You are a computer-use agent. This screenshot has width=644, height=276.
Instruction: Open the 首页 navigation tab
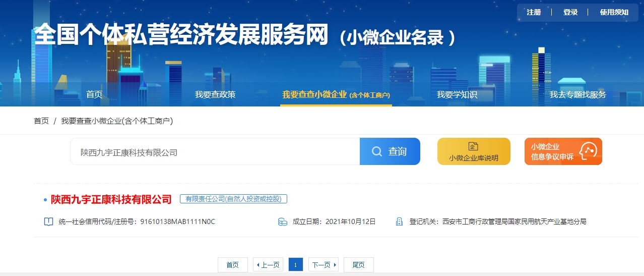[x=94, y=94]
